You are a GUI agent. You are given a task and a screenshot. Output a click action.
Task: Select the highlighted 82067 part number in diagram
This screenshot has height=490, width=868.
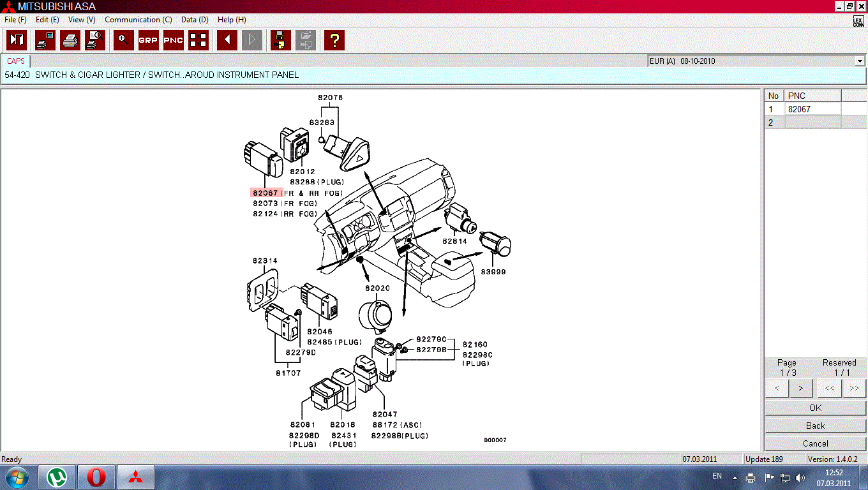click(265, 193)
